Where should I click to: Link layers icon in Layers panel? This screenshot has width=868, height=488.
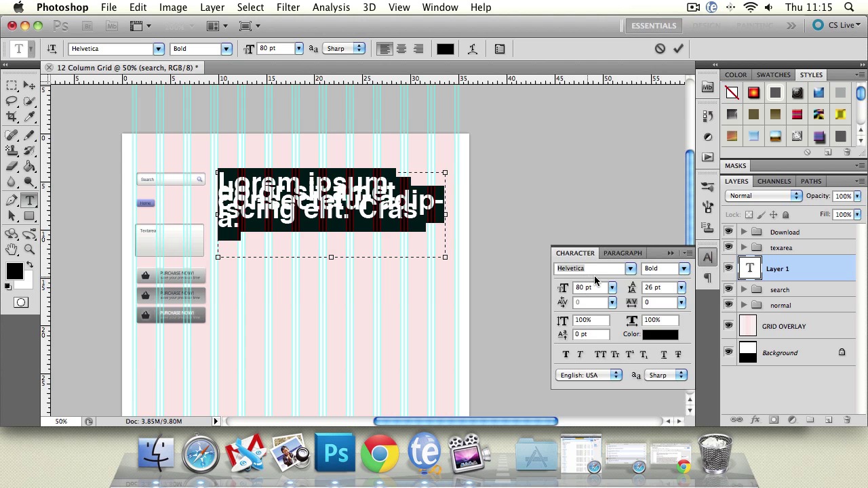pyautogui.click(x=736, y=420)
